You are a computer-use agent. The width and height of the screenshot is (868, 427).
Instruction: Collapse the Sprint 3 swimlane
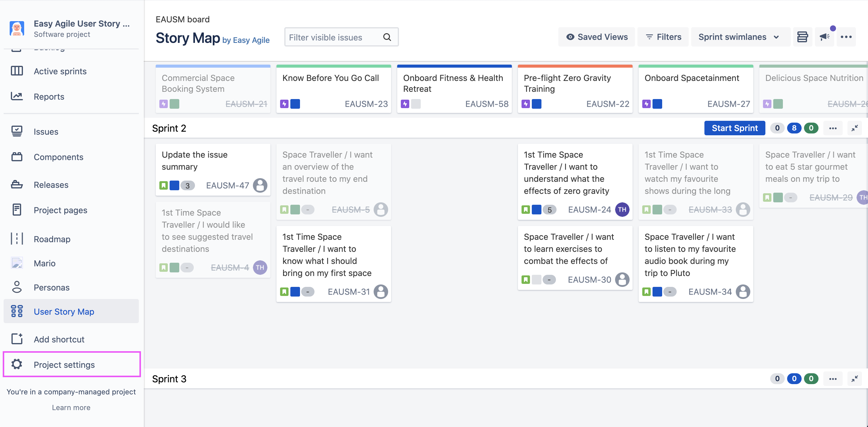(854, 379)
